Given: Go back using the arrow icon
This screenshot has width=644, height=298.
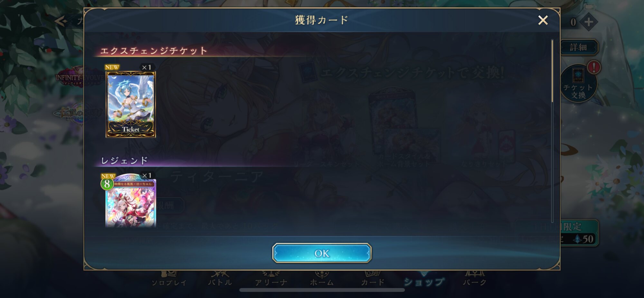Looking at the screenshot, I should (61, 21).
